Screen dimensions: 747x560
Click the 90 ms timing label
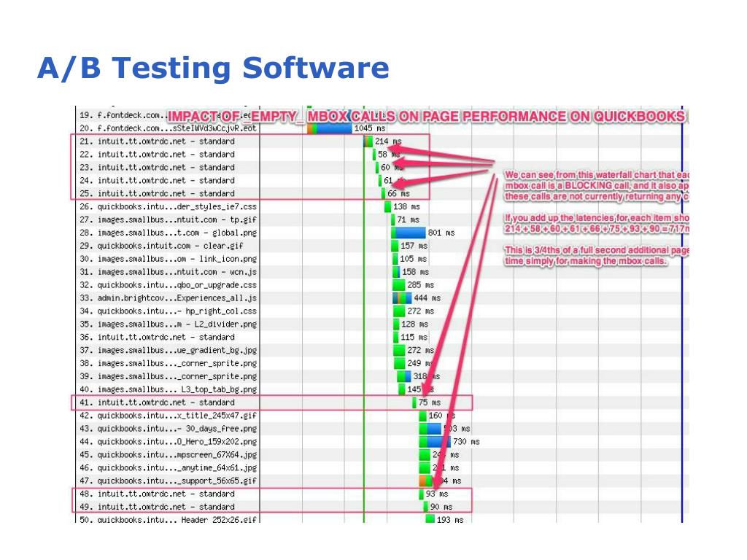click(441, 507)
